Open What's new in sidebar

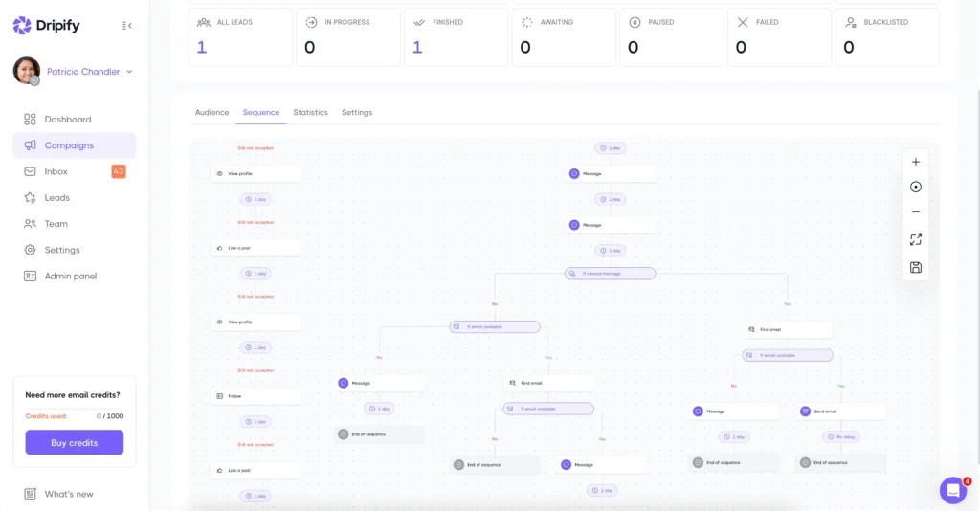pos(68,494)
